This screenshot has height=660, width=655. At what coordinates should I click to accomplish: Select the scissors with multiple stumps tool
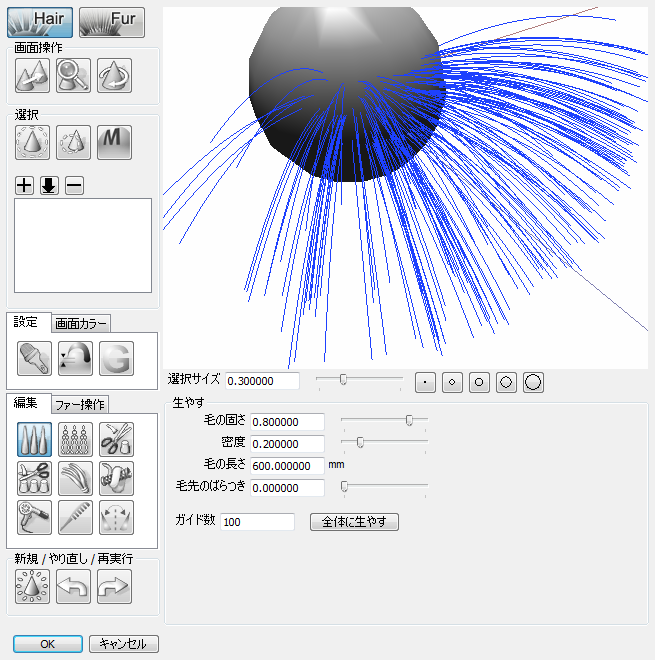click(35, 479)
